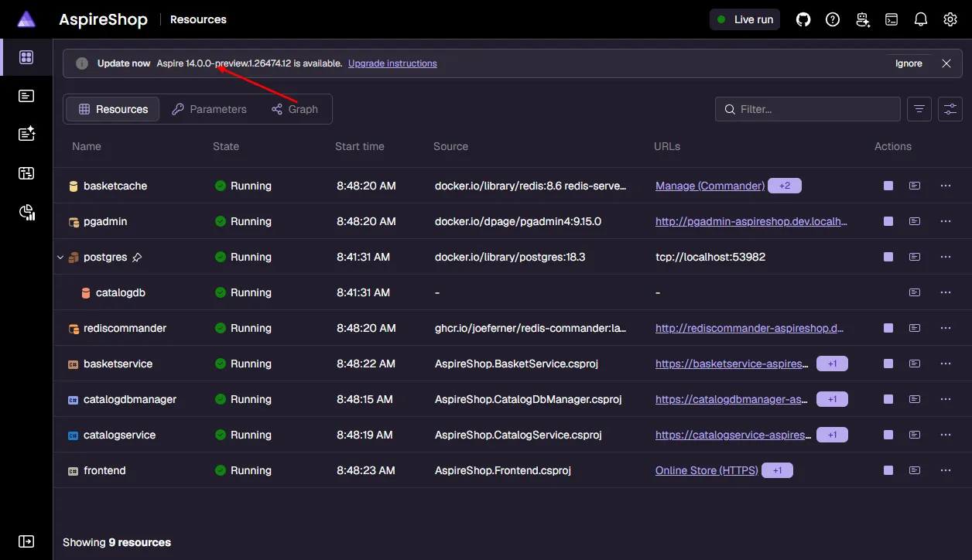Open more actions for catalogdbmanager
Image resolution: width=972 pixels, height=560 pixels.
click(x=945, y=399)
